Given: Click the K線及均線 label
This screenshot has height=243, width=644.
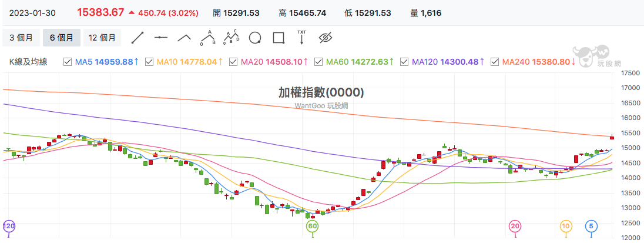Looking at the screenshot, I should pos(28,62).
